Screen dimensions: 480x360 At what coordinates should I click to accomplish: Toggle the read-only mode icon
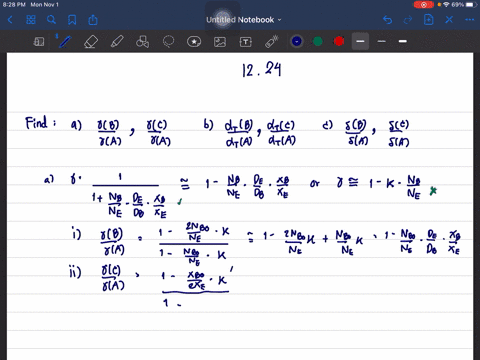[39, 42]
